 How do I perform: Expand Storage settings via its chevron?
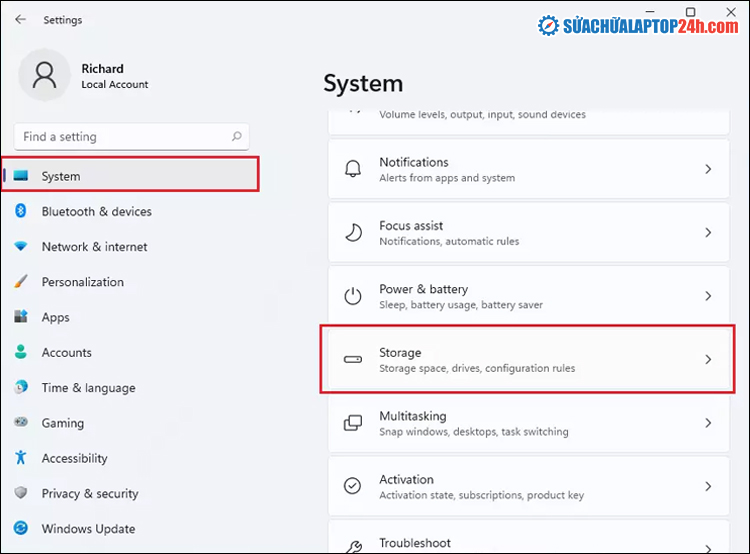pyautogui.click(x=708, y=359)
